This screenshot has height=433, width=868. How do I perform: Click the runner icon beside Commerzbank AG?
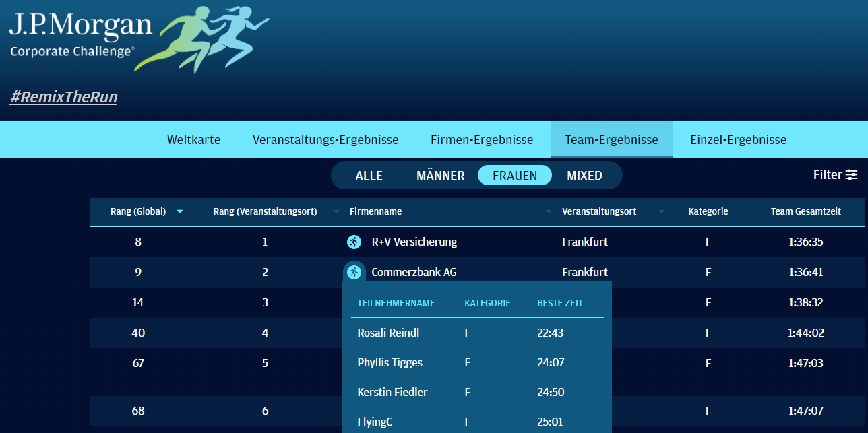[354, 272]
